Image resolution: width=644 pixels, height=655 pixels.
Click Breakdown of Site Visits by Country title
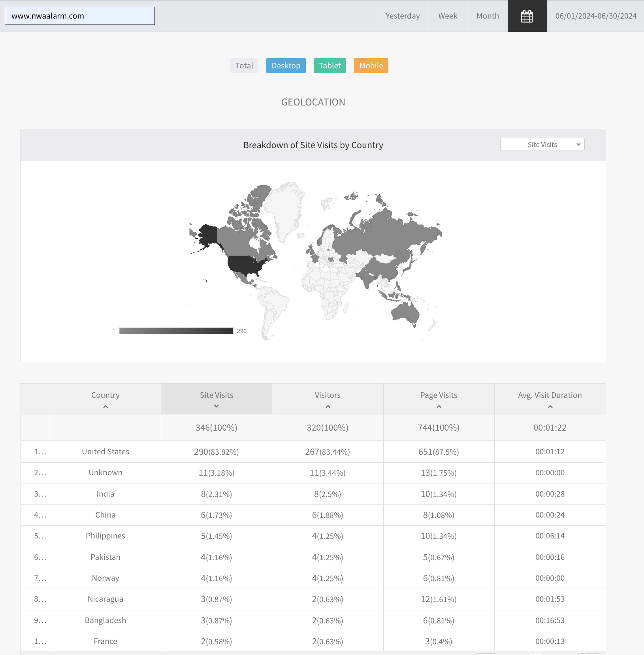pyautogui.click(x=313, y=145)
